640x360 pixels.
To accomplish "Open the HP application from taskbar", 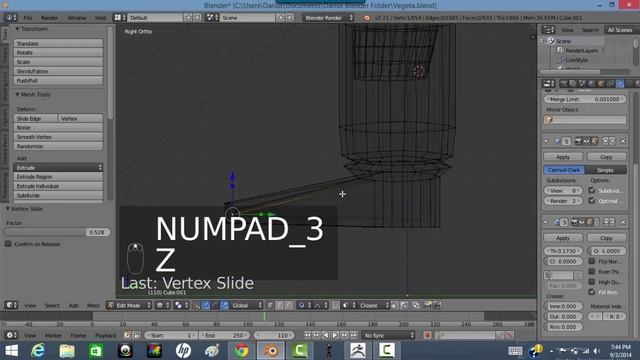I will pos(183,351).
